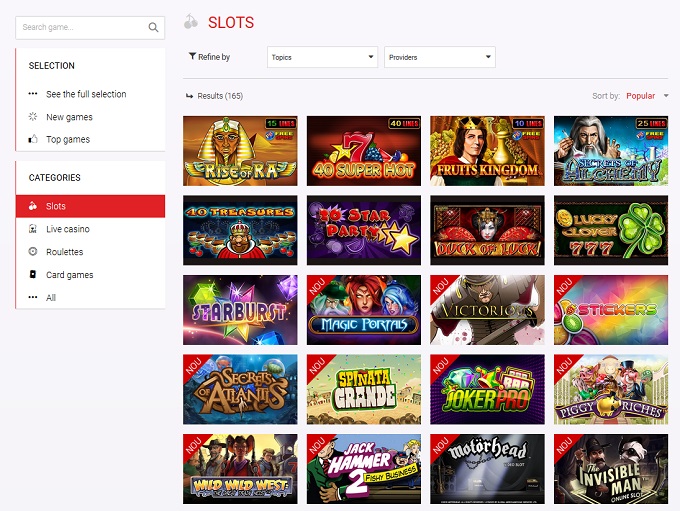Viewport: 680px width, 511px height.
Task: Go to Top games link
Action: pyautogui.click(x=68, y=140)
